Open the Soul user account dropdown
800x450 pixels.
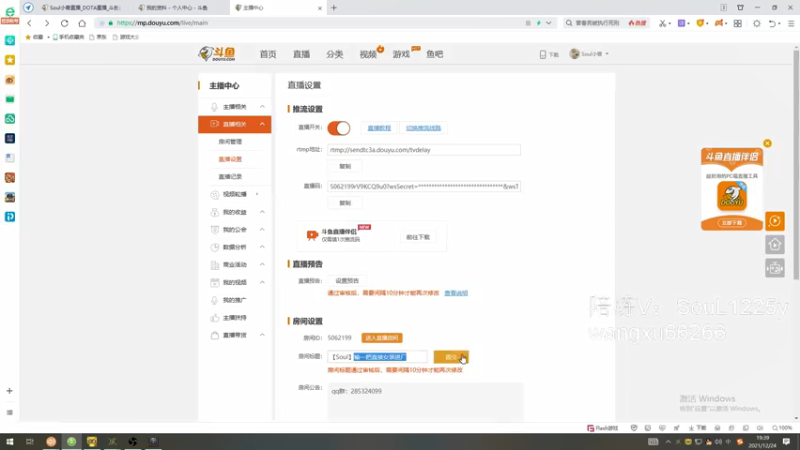click(589, 54)
